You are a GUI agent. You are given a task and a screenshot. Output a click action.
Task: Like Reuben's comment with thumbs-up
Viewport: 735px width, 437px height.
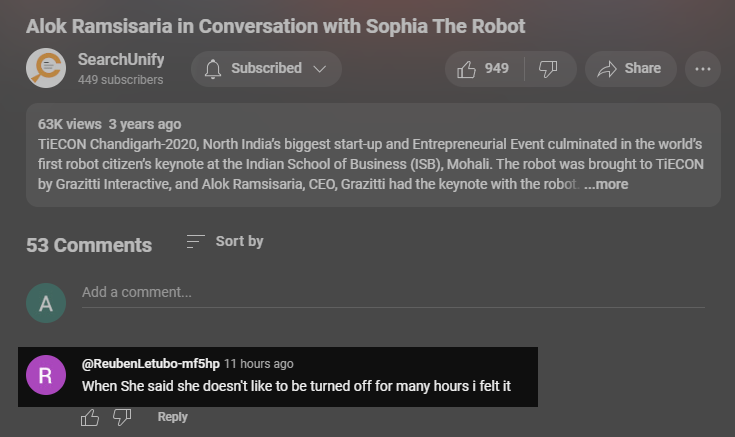coord(90,417)
